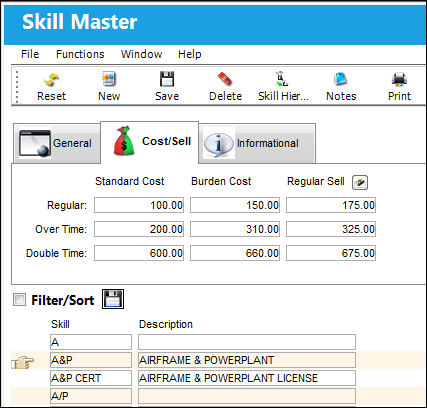Viewport: 427px width, 408px height.
Task: Enable the Filter/Sort checkbox
Action: point(19,299)
